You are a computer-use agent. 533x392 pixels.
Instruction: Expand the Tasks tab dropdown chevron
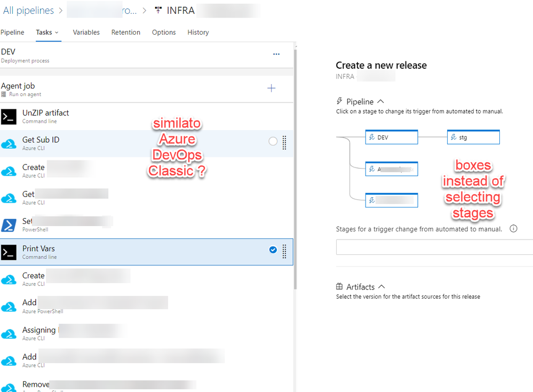point(57,33)
